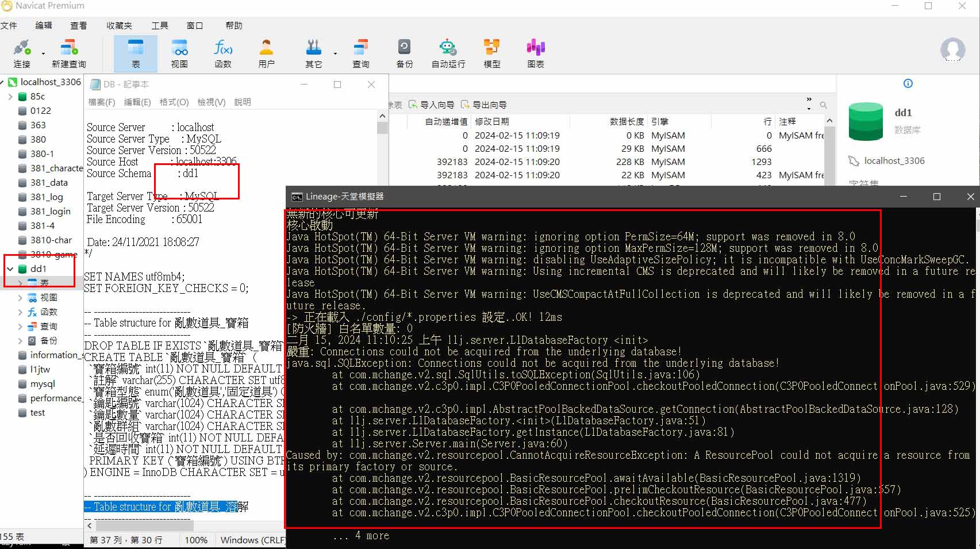Open the 文件 menu in Navicat

pos(9,25)
